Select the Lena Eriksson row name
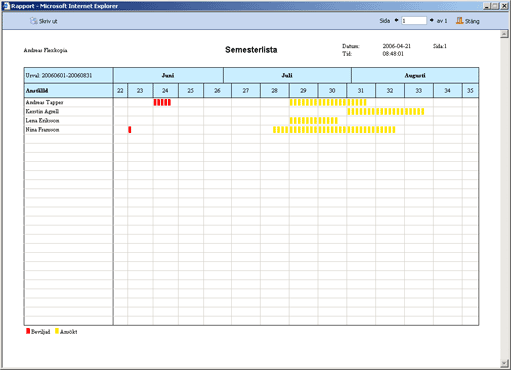 tap(43, 120)
